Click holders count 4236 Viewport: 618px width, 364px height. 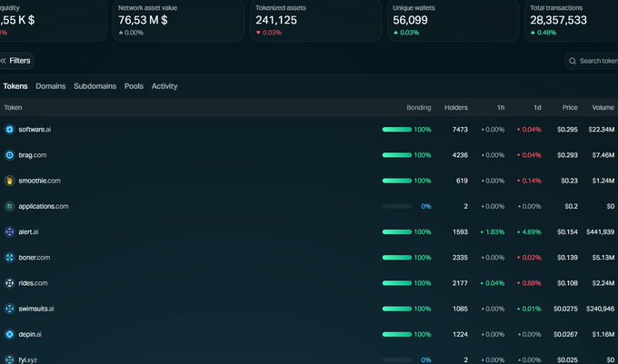(x=460, y=155)
